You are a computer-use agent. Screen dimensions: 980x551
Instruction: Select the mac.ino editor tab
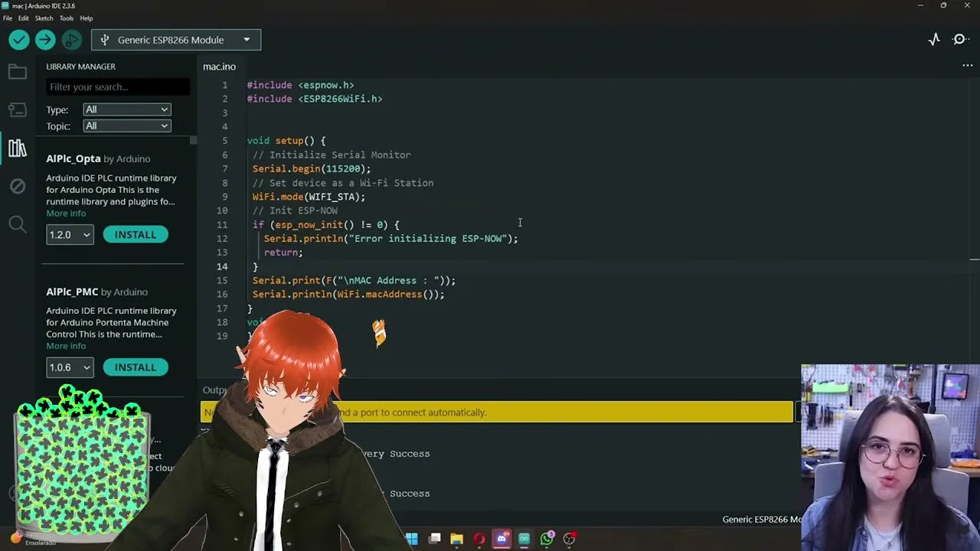(x=219, y=67)
